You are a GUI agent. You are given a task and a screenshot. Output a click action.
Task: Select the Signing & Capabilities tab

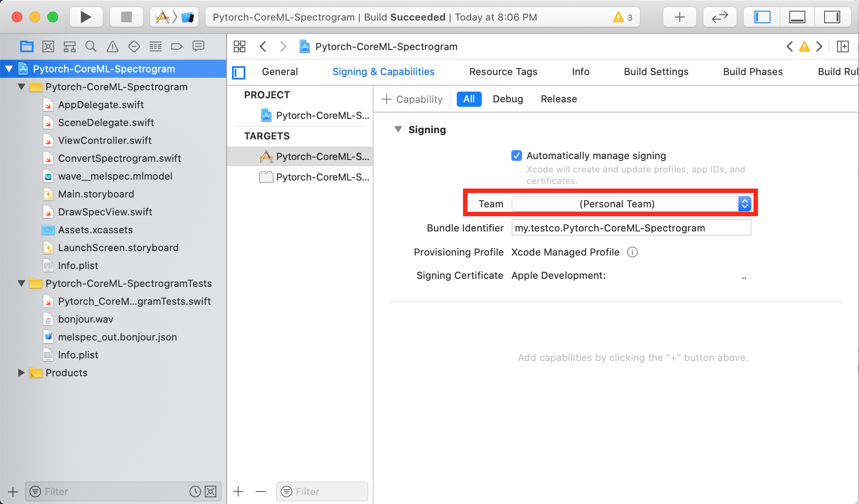point(383,71)
